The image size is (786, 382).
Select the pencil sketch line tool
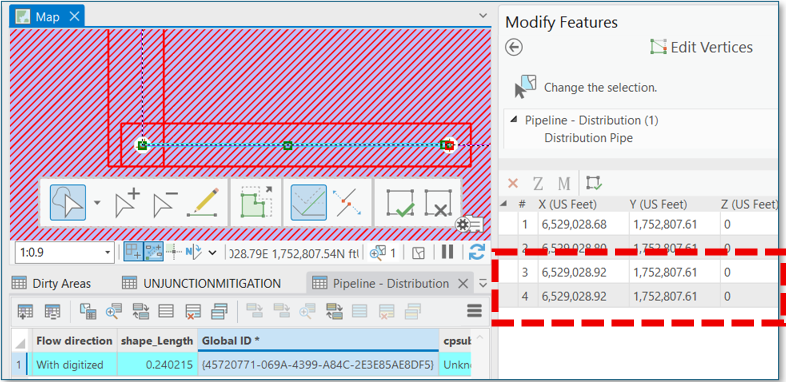(x=203, y=203)
